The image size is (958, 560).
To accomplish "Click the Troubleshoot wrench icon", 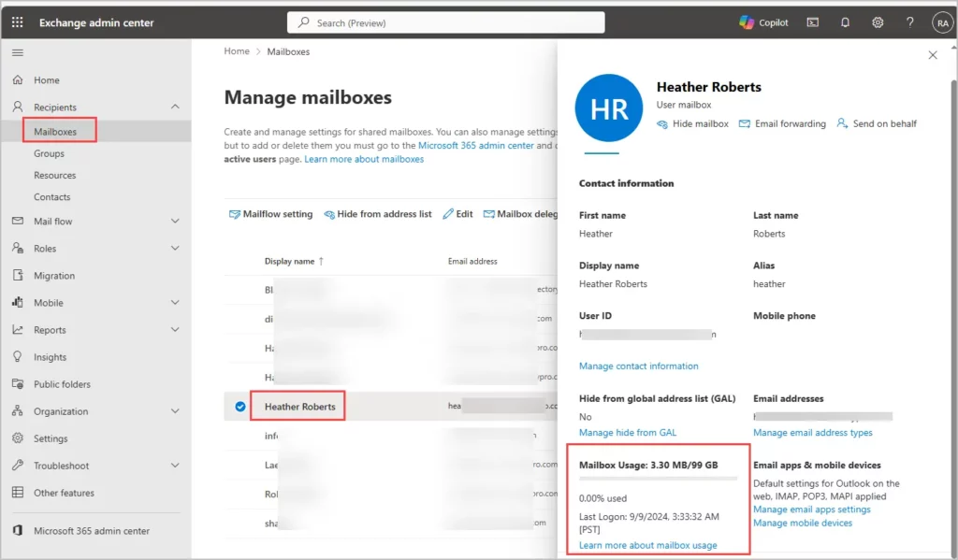I will (18, 466).
